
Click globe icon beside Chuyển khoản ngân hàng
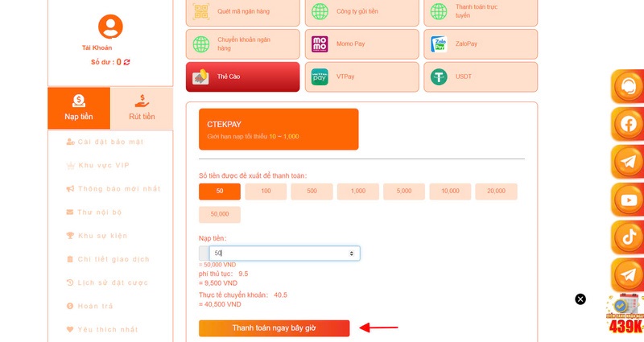(x=200, y=44)
